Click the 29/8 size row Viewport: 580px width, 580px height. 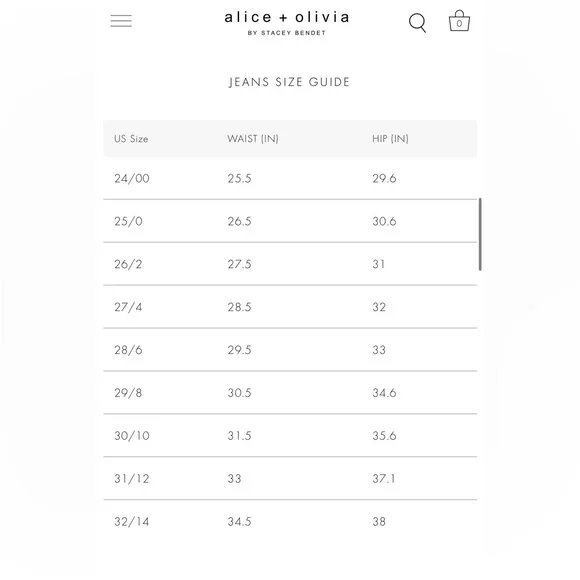pyautogui.click(x=290, y=392)
